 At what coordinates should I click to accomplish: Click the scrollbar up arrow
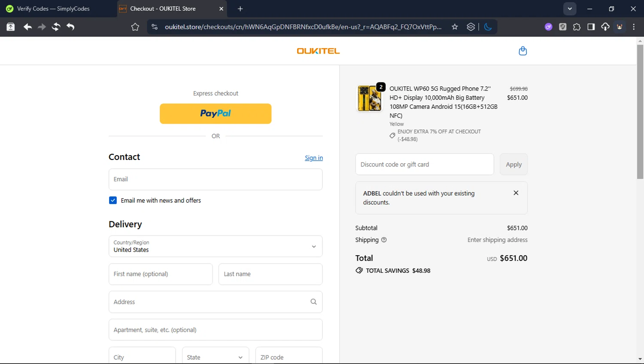point(640,41)
